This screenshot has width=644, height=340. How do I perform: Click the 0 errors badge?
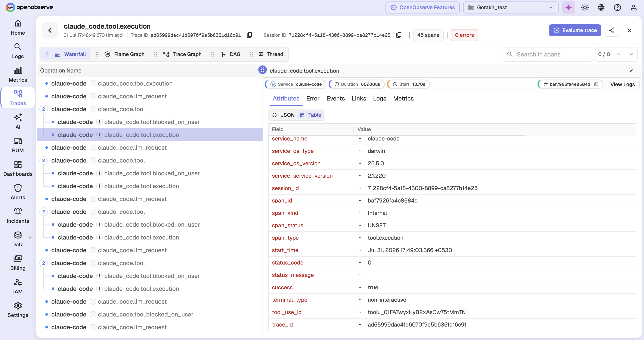[x=464, y=35]
